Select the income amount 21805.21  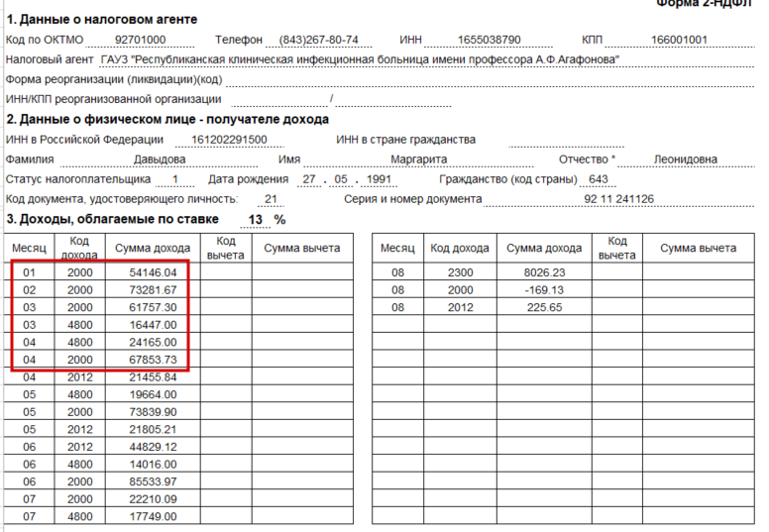click(153, 430)
